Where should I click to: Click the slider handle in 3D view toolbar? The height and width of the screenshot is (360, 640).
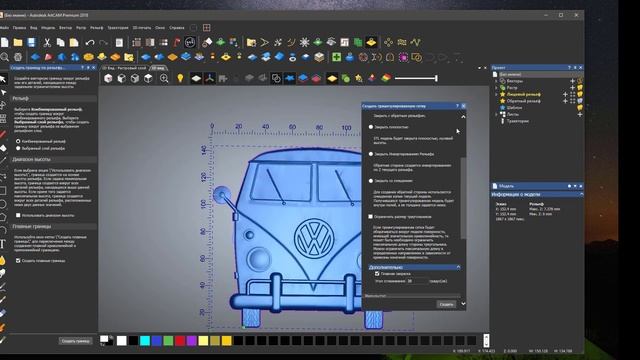[x=436, y=78]
